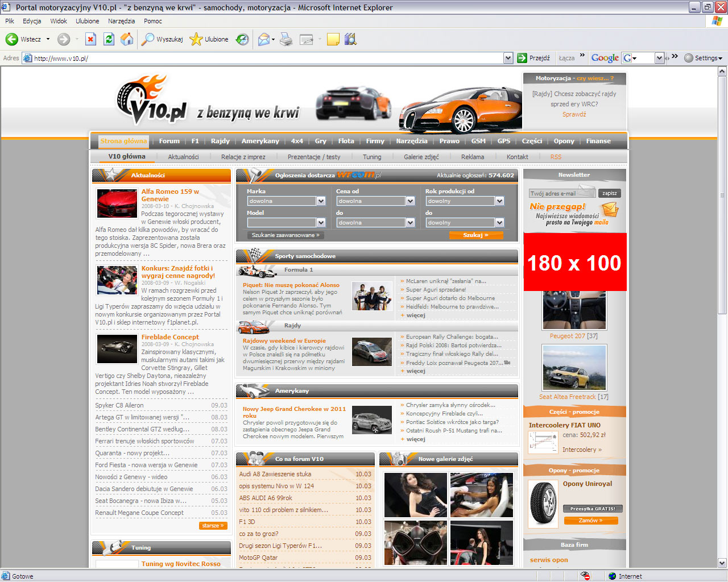728x582 pixels.
Task: Click the orange Szukaj » button
Action: (476, 235)
